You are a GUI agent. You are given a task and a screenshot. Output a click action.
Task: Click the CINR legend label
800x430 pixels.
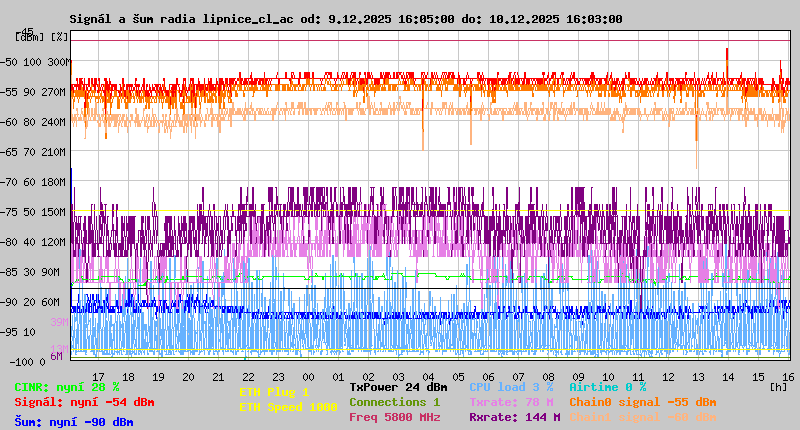(67, 386)
